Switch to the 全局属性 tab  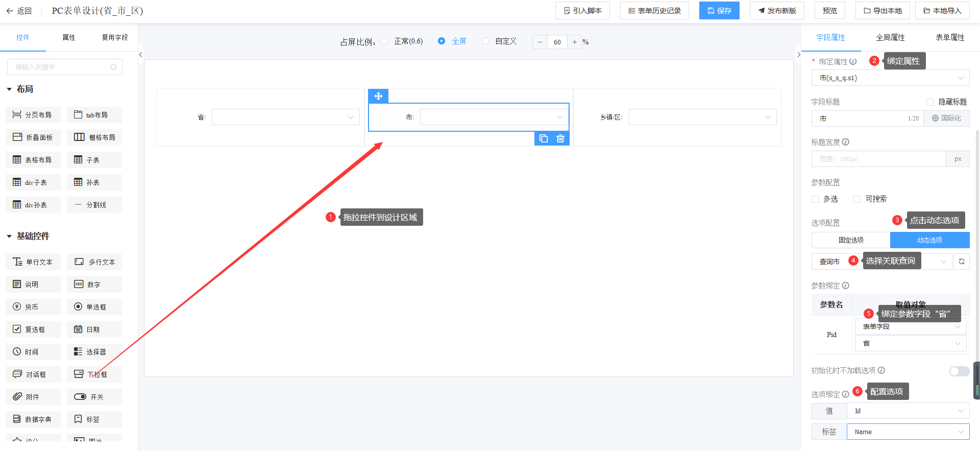point(890,37)
